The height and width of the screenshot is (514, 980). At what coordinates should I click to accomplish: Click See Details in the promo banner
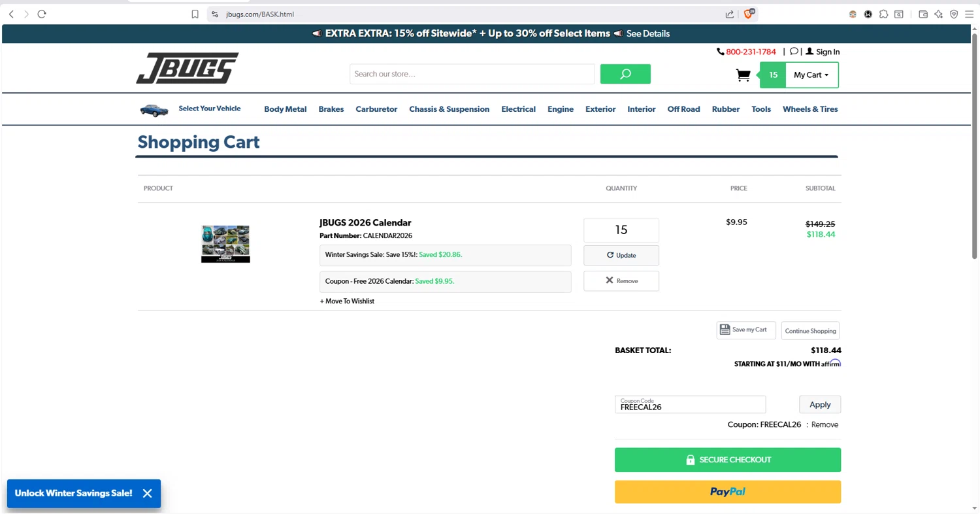click(647, 33)
